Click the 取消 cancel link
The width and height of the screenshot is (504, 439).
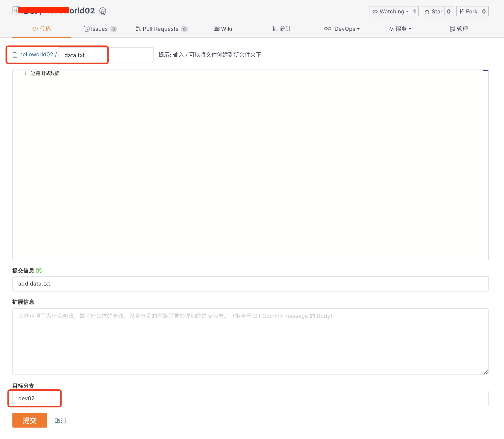click(x=61, y=421)
